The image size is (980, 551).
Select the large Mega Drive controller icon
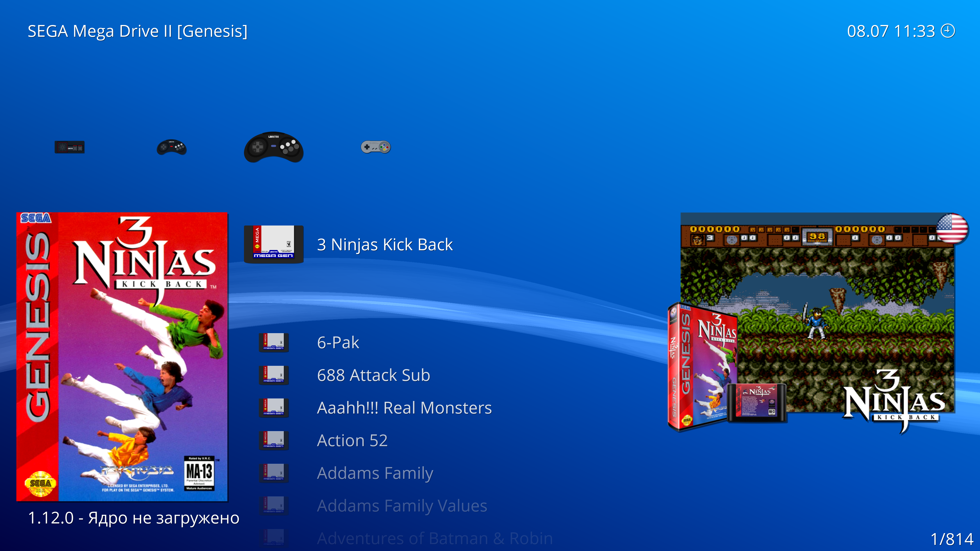pyautogui.click(x=274, y=147)
